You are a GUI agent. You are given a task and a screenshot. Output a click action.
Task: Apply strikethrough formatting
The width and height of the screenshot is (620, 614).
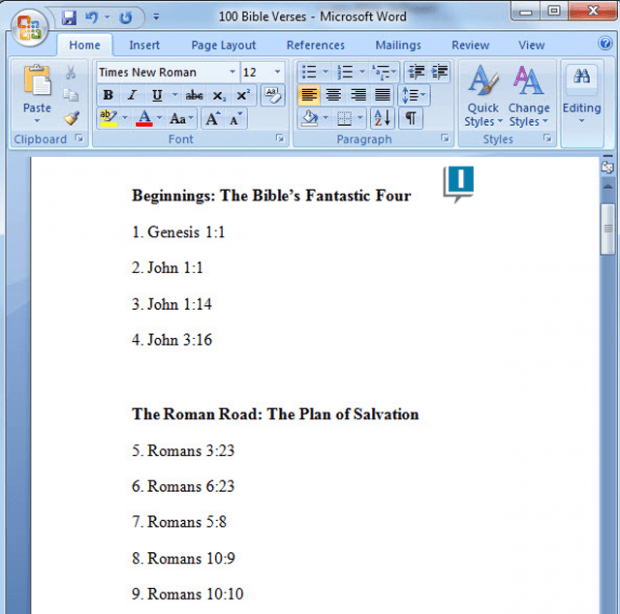click(x=194, y=95)
